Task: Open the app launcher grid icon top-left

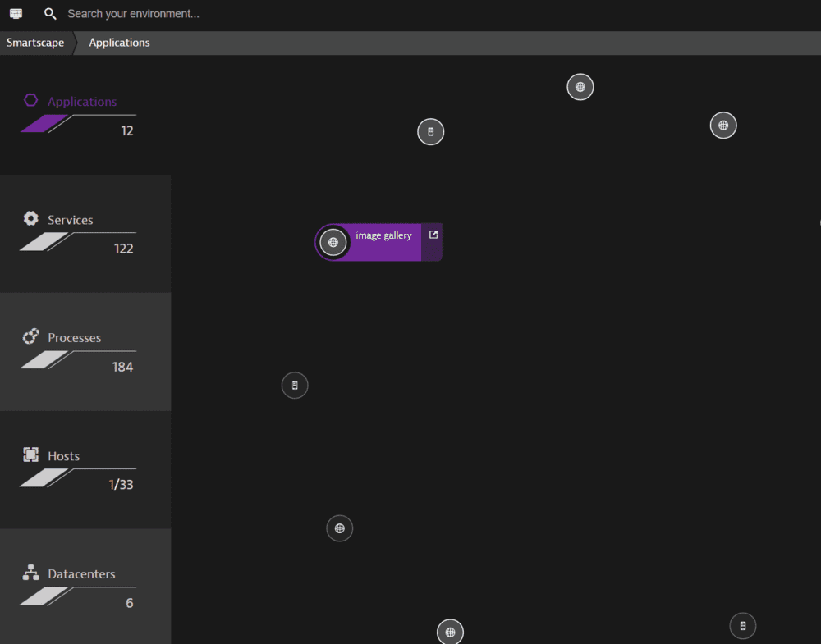Action: pyautogui.click(x=16, y=13)
